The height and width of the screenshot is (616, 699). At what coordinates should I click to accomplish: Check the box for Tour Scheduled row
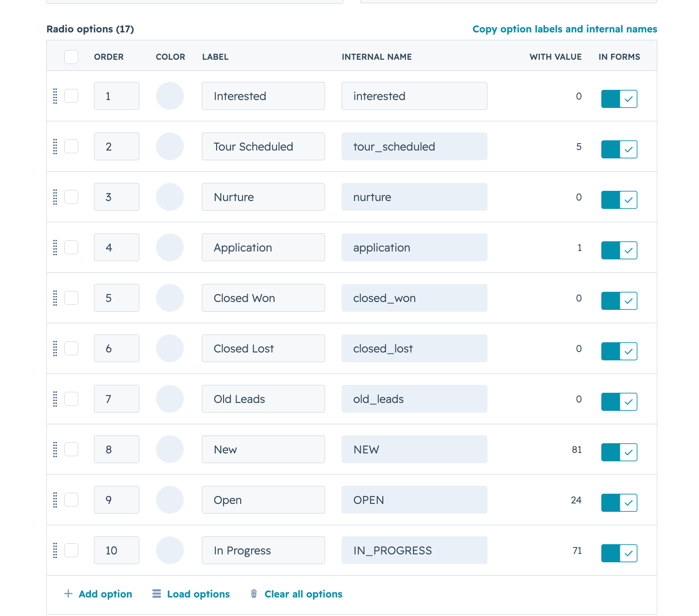point(71,146)
